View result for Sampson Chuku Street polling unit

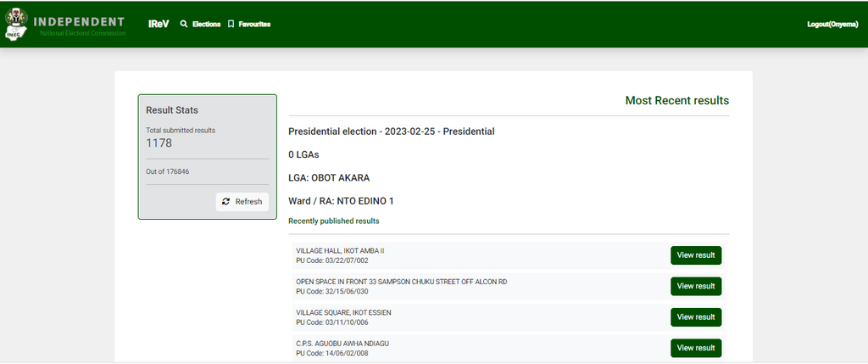tap(696, 287)
